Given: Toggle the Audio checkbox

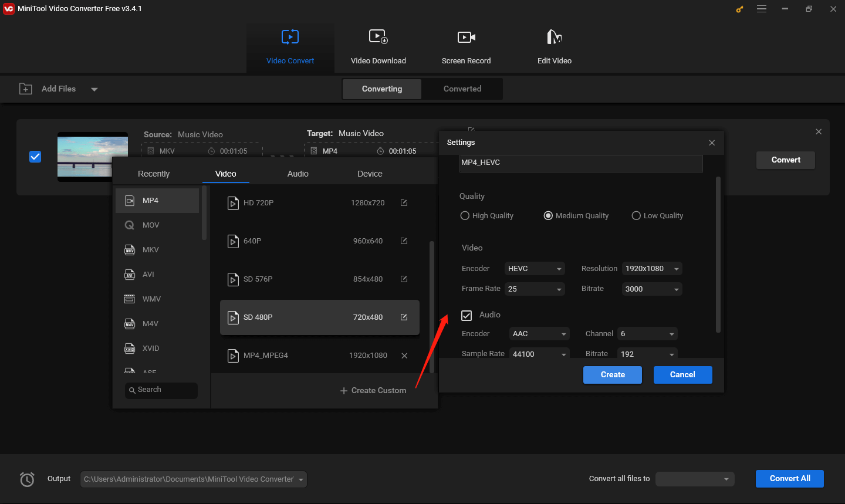Looking at the screenshot, I should (467, 316).
